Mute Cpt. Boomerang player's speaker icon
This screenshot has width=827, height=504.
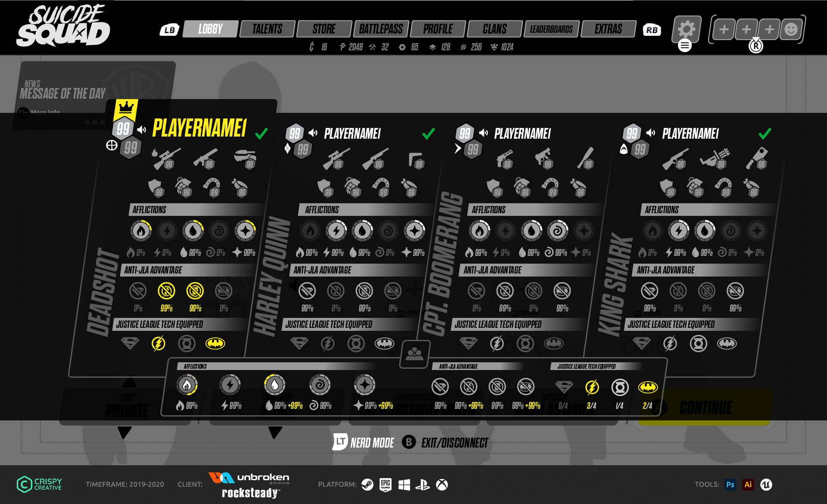point(483,133)
